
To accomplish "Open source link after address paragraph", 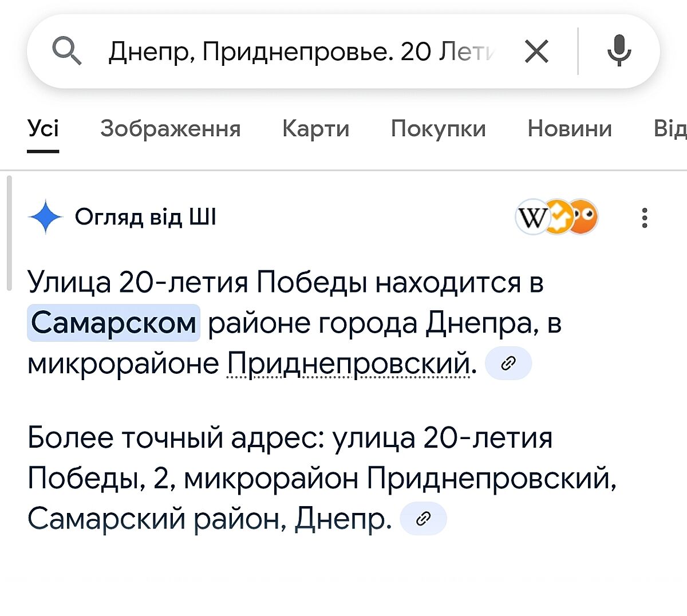I will point(423,519).
